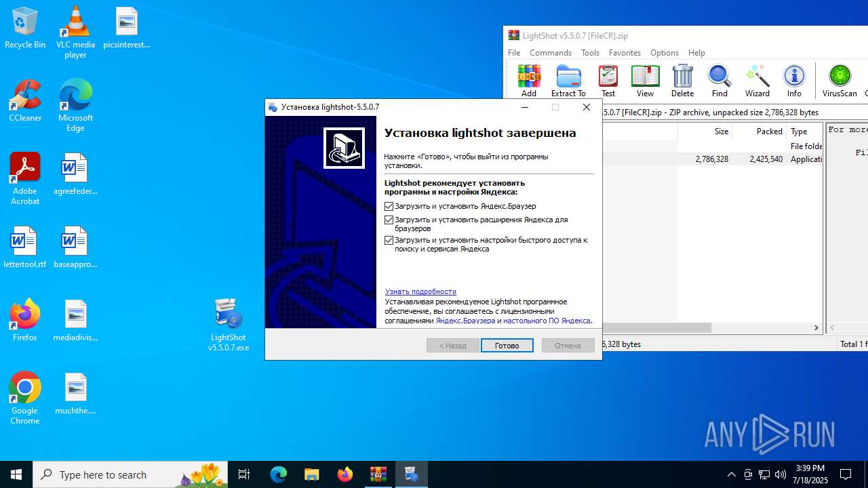Open the Tools menu in WinRAR

(590, 52)
